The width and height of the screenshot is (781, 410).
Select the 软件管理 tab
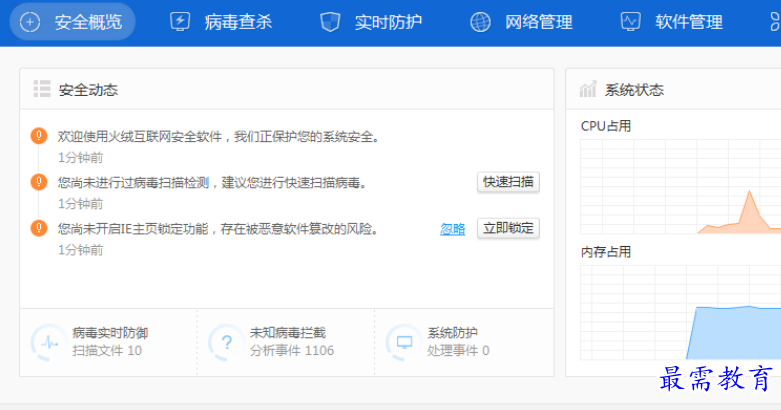tap(672, 22)
